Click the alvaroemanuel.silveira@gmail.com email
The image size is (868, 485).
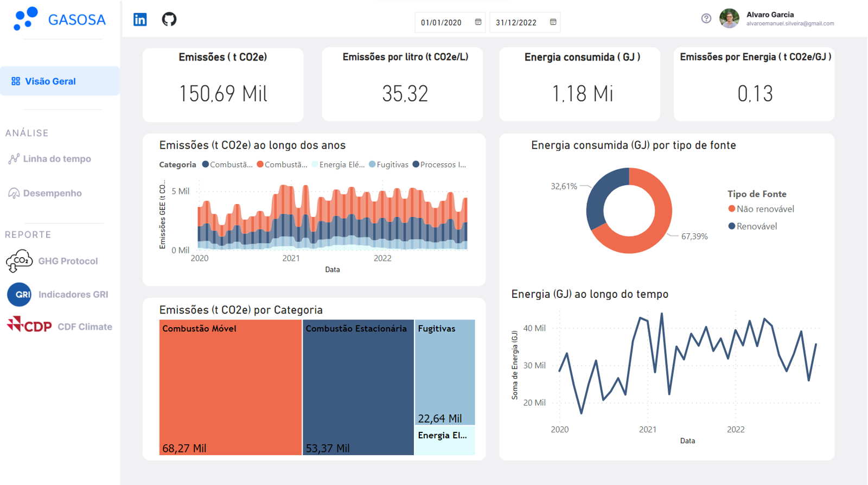[790, 24]
